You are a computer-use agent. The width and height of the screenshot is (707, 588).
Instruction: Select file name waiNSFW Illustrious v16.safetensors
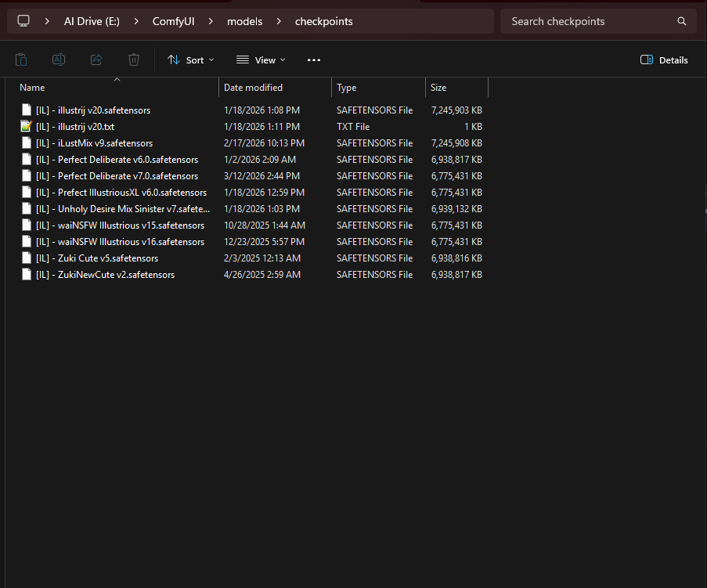[120, 242]
